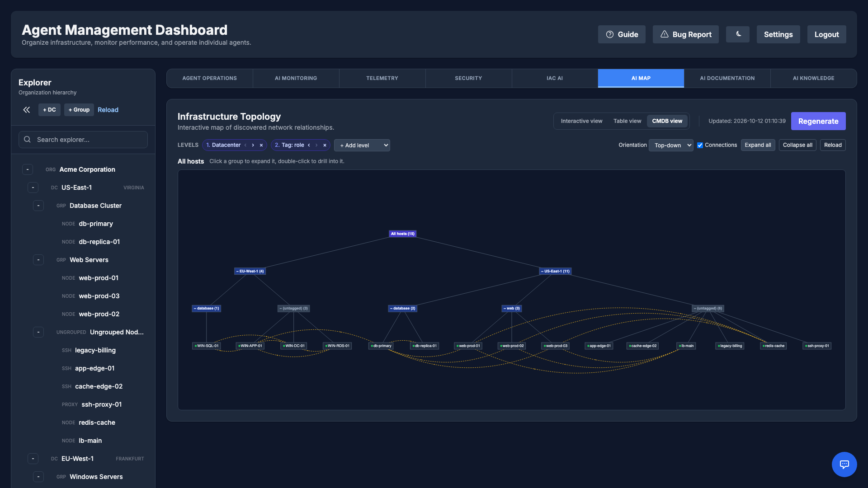Click the Regenerate button
868x488 pixels.
coord(818,121)
